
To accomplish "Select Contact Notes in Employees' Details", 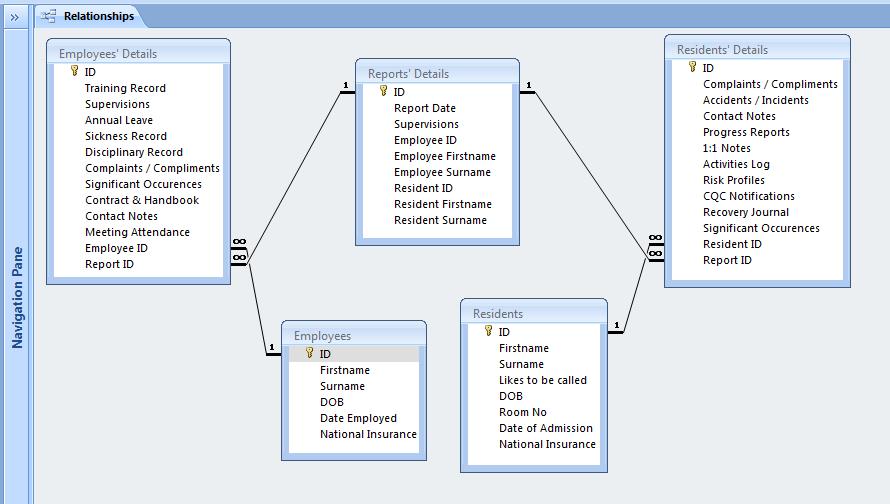I will click(x=121, y=216).
